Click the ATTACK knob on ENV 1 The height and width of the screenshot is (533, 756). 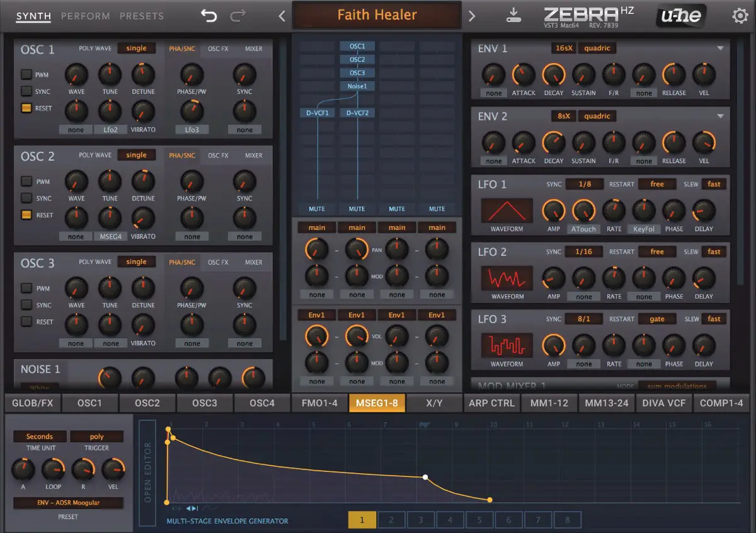point(523,76)
